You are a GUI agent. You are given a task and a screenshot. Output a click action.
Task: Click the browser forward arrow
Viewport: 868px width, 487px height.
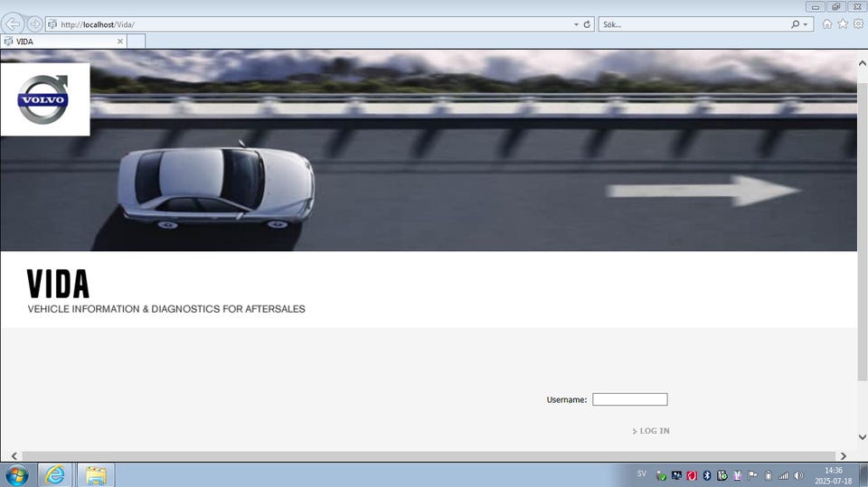[34, 24]
